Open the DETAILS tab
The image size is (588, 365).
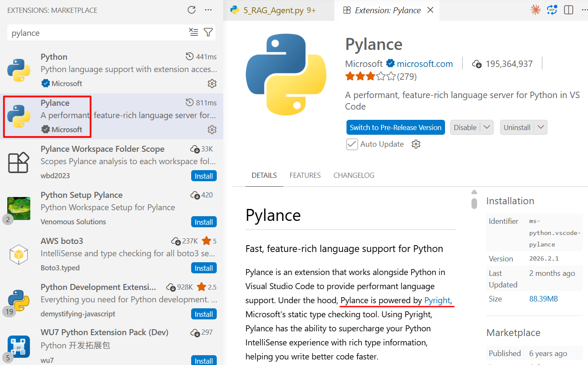tap(264, 175)
